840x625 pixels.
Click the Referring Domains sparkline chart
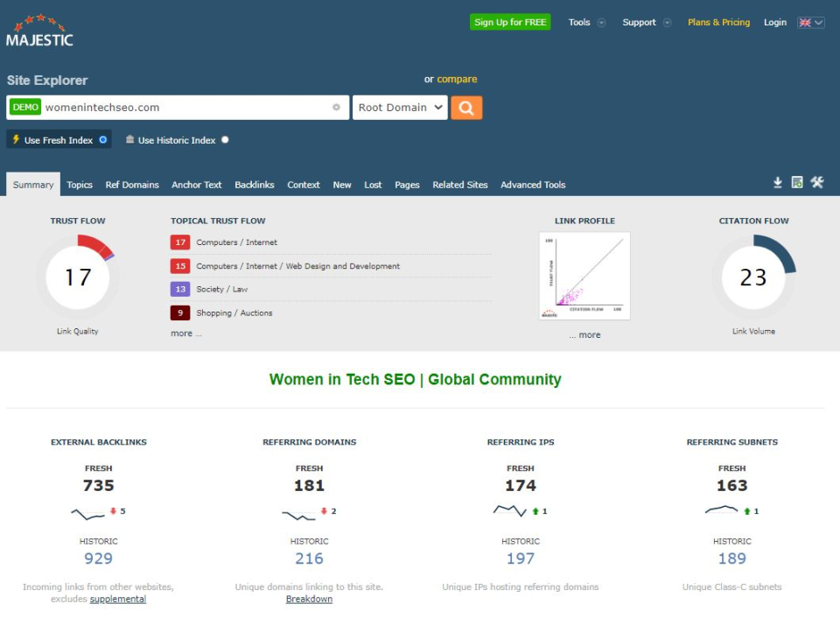tap(299, 515)
